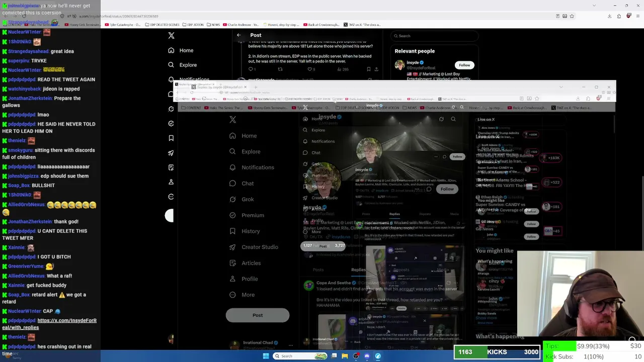Click the X logo in the background window
The height and width of the screenshot is (362, 644).
(171, 36)
